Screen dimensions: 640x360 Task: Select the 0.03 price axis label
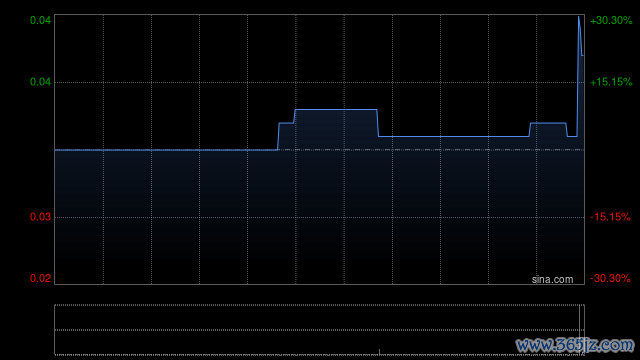(x=40, y=217)
